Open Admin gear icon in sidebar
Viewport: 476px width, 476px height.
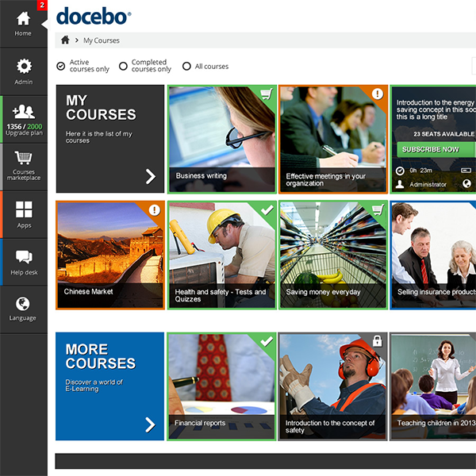pyautogui.click(x=24, y=67)
